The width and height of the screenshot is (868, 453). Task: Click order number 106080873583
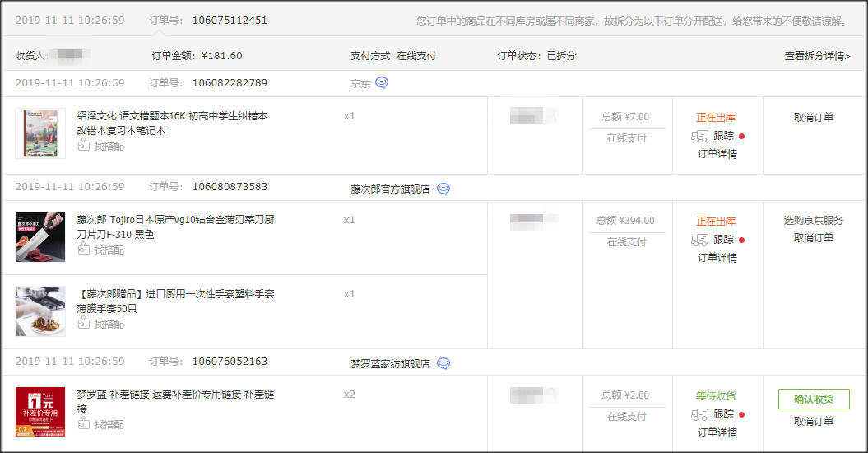coord(230,187)
